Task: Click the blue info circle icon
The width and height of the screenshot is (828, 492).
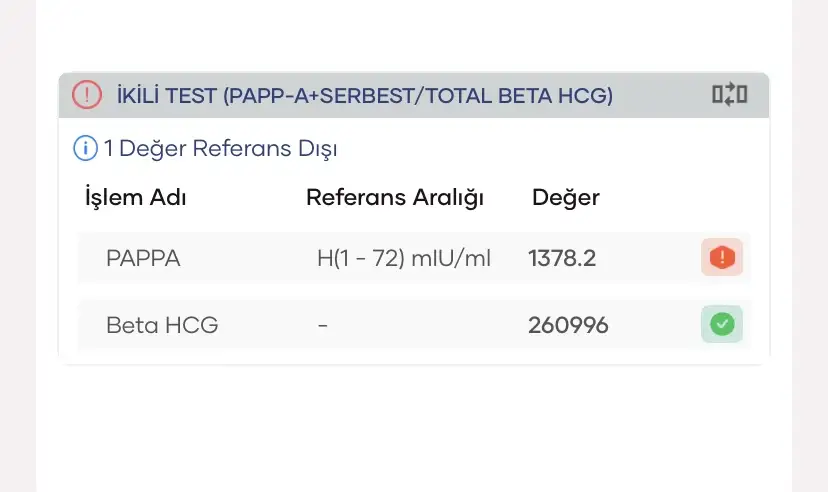Action: click(x=85, y=149)
